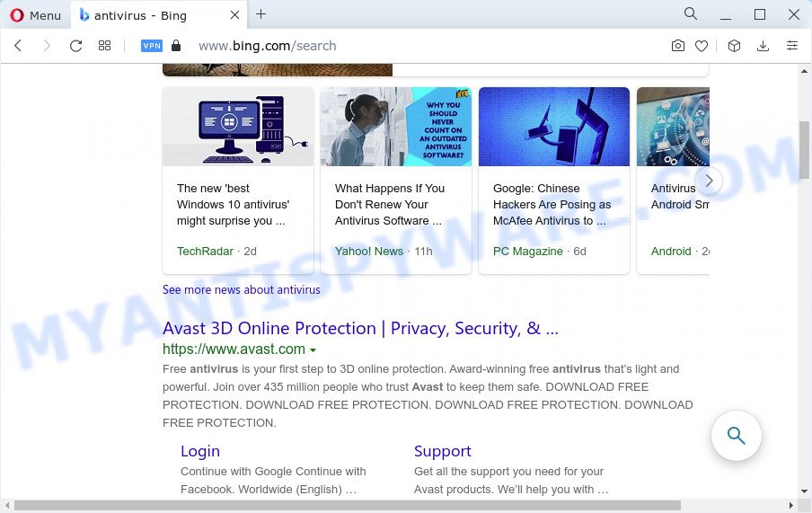Click See more news about antivirus
Screen dimensions: 812x513
click(x=242, y=289)
